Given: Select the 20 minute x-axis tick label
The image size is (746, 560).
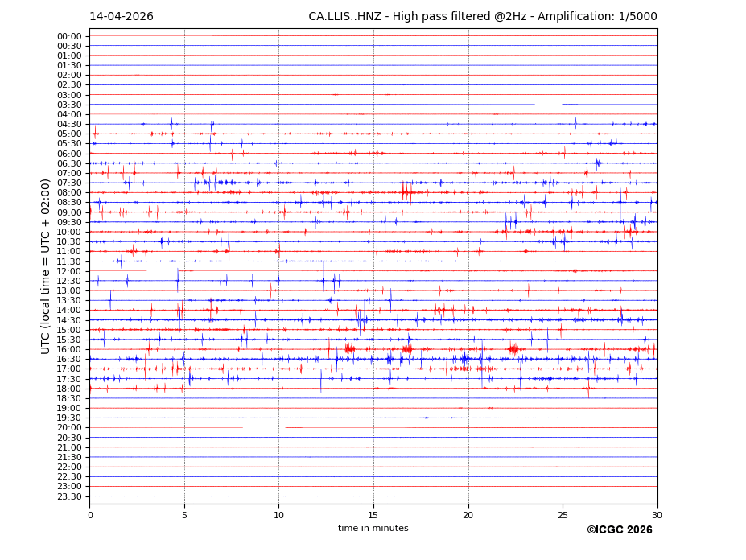Looking at the screenshot, I should pyautogui.click(x=468, y=515).
